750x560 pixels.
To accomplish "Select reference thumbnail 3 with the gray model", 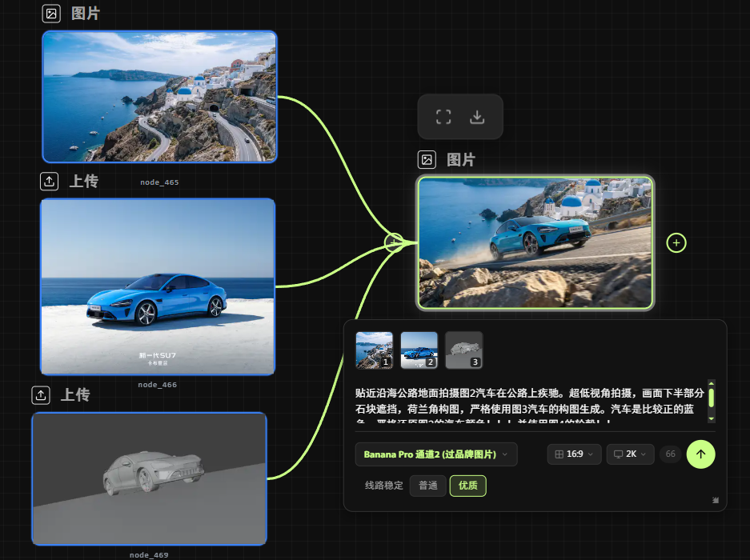I will tap(463, 350).
